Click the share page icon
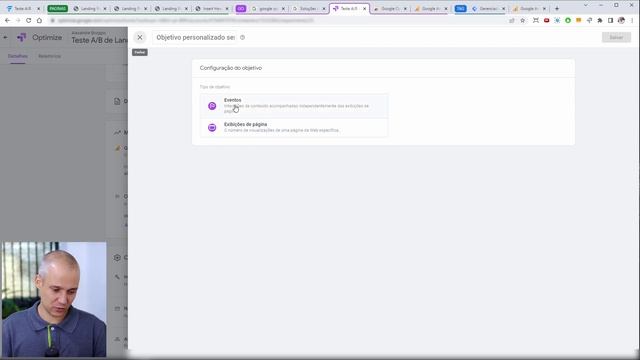Screen dimensions: 640x360 point(512,20)
